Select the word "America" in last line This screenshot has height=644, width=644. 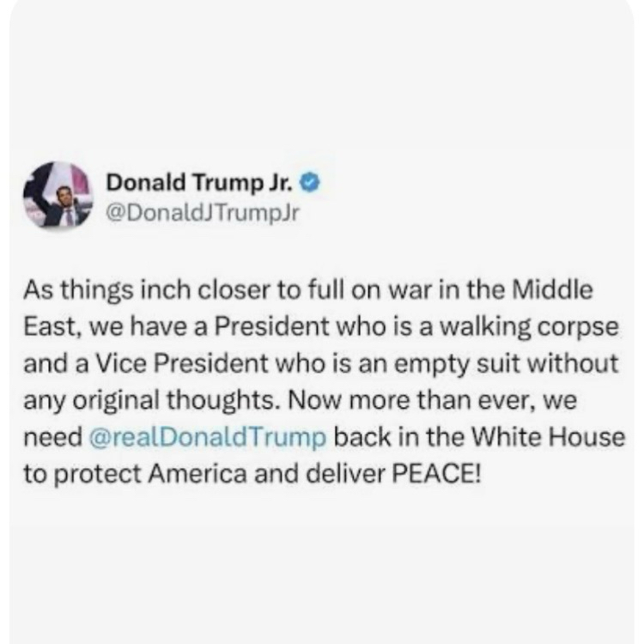[197, 473]
